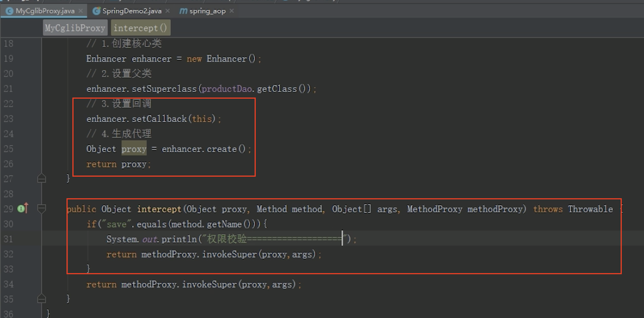Switch to the MyCglibProxy.java tab
The height and width of the screenshot is (318, 644).
(x=44, y=11)
